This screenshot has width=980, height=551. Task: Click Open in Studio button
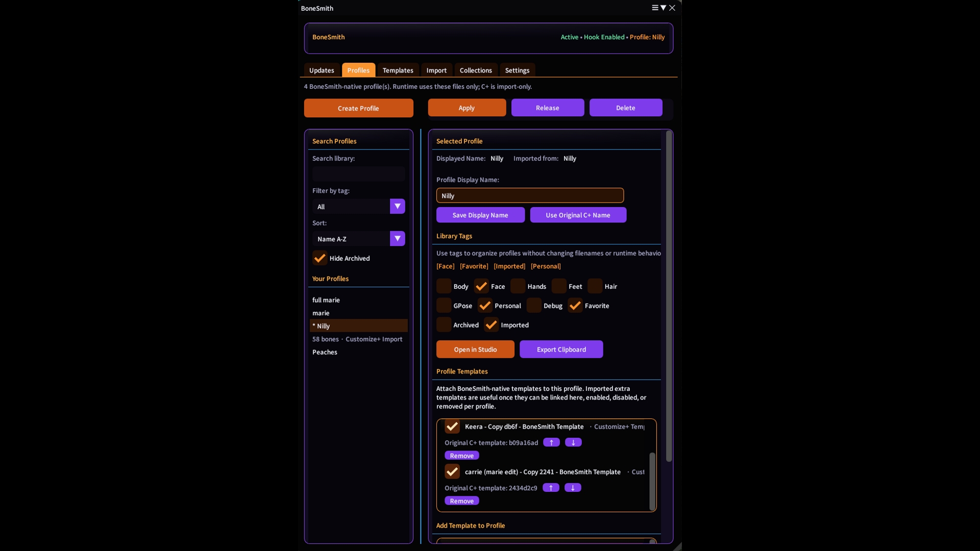(475, 349)
